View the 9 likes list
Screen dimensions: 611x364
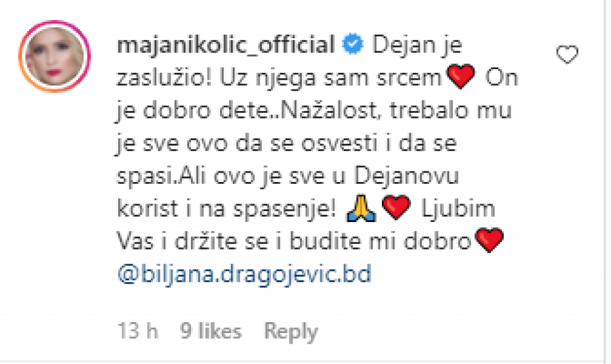click(211, 331)
